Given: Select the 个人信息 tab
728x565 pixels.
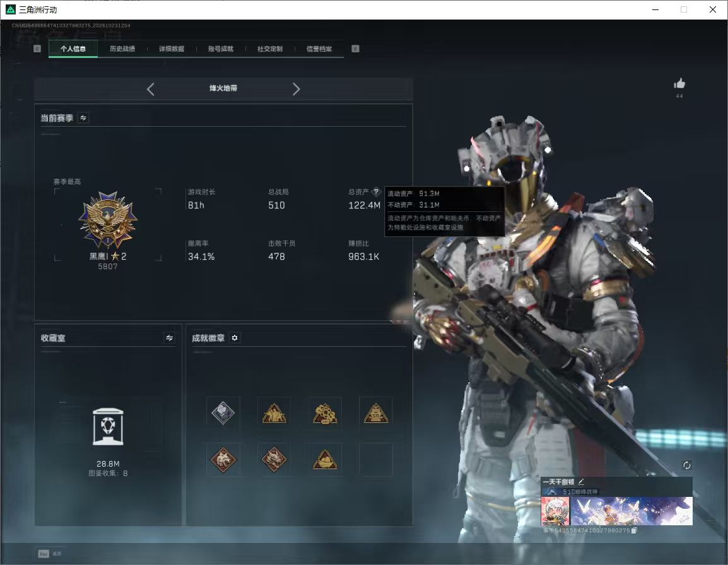Looking at the screenshot, I should tap(73, 49).
